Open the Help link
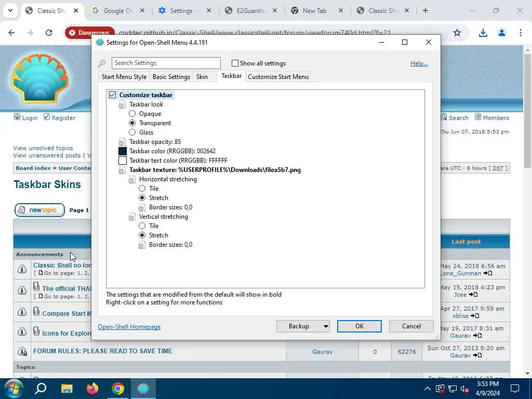This screenshot has width=532, height=399. [419, 63]
